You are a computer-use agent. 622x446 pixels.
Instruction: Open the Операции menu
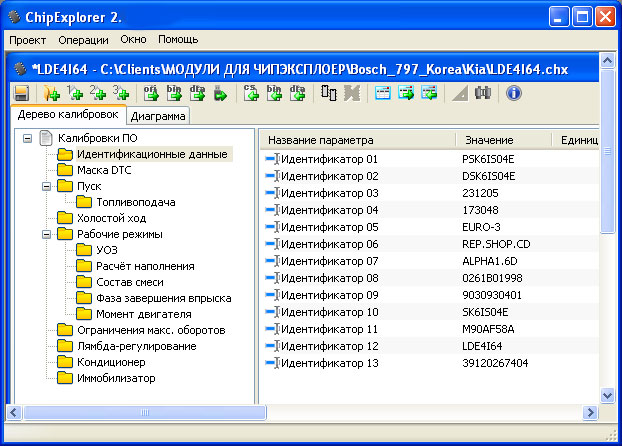coord(84,39)
